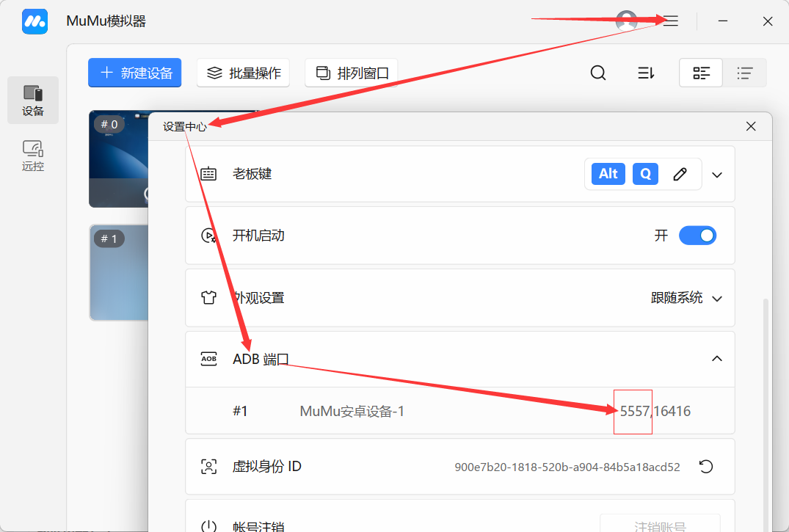
Task: Click the 老板键 keyboard icon
Action: click(208, 174)
